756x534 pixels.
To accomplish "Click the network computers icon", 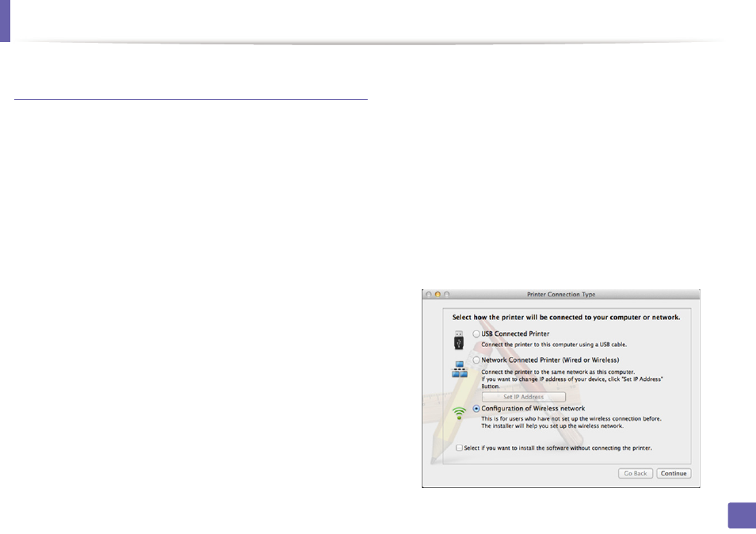I will click(460, 369).
